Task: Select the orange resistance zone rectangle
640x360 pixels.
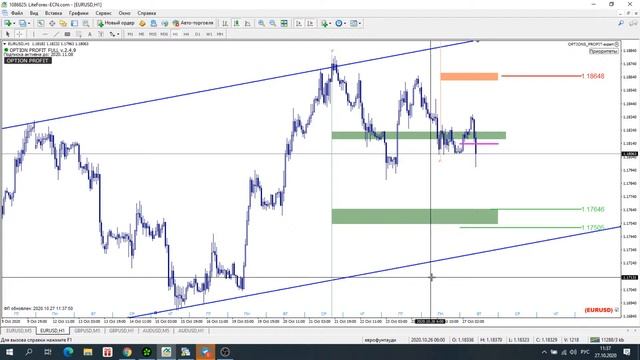Action: tap(469, 76)
